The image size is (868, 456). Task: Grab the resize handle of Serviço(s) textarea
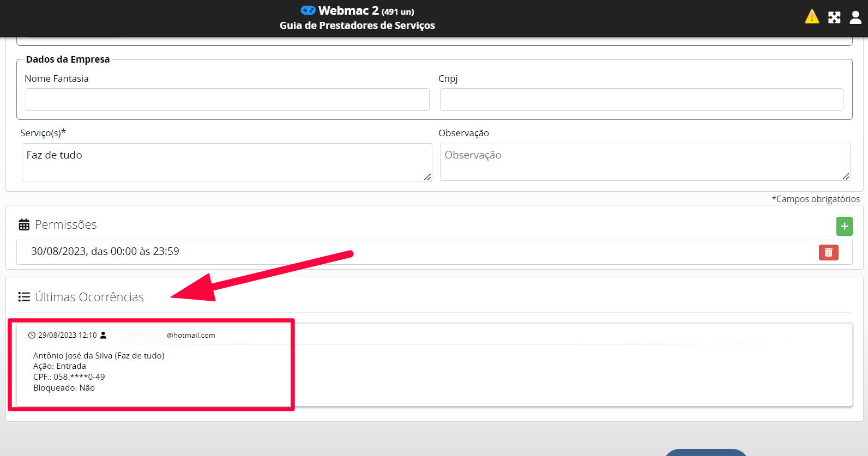(x=427, y=177)
